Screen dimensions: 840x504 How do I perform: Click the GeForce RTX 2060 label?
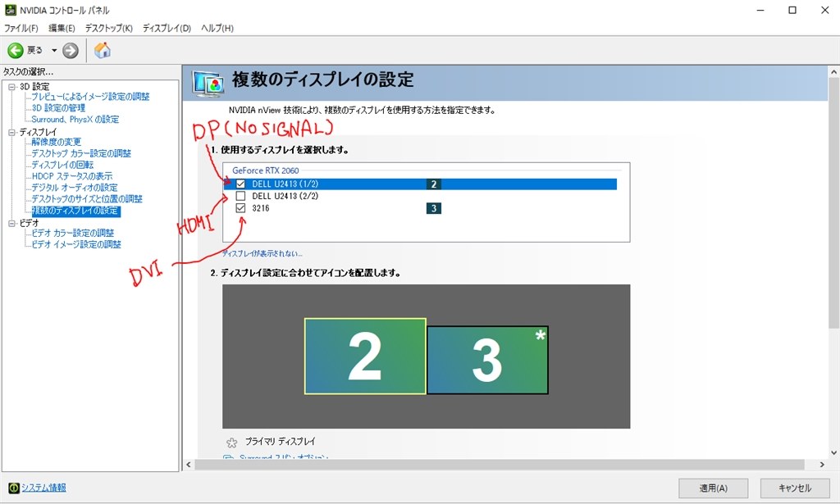[x=265, y=170]
